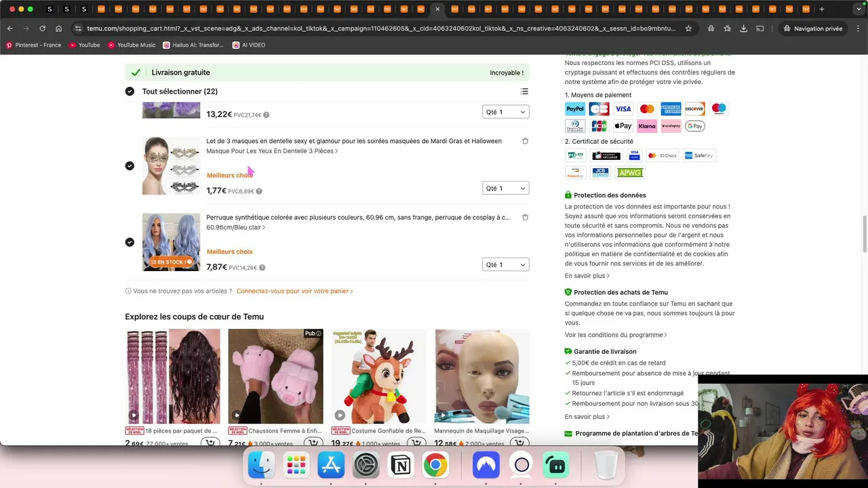
Task: Open the Hailuo AI bookmark
Action: (193, 45)
